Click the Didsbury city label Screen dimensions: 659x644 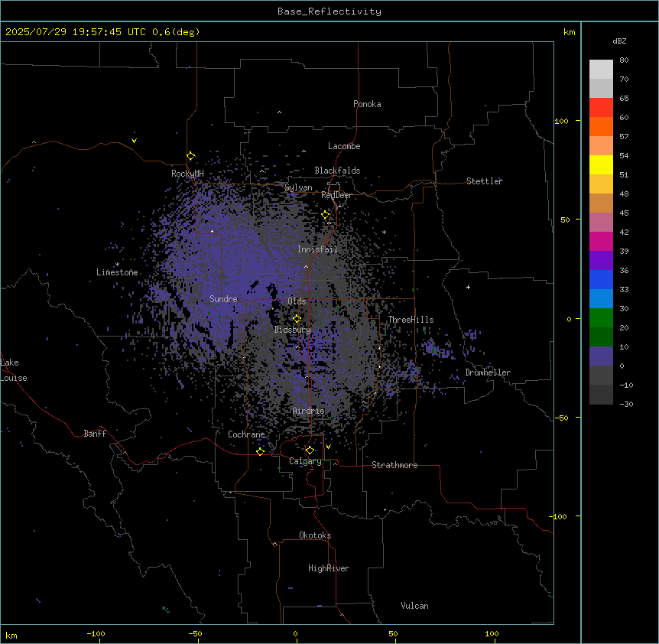pos(292,330)
